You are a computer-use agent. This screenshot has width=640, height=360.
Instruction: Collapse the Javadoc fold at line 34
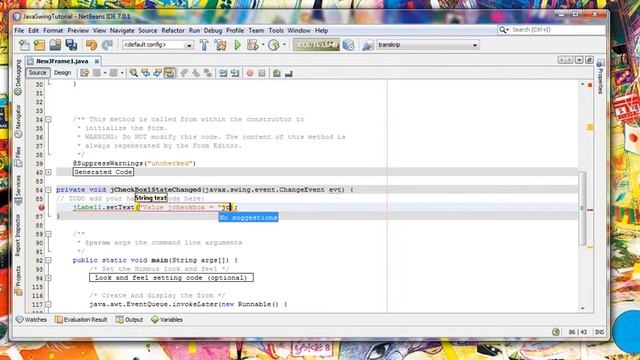tap(48, 120)
